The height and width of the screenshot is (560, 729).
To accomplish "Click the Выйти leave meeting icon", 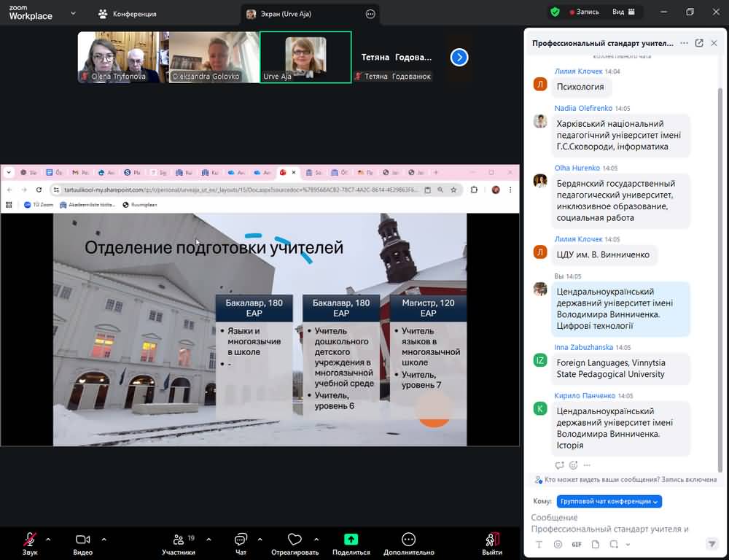I will [x=492, y=540].
